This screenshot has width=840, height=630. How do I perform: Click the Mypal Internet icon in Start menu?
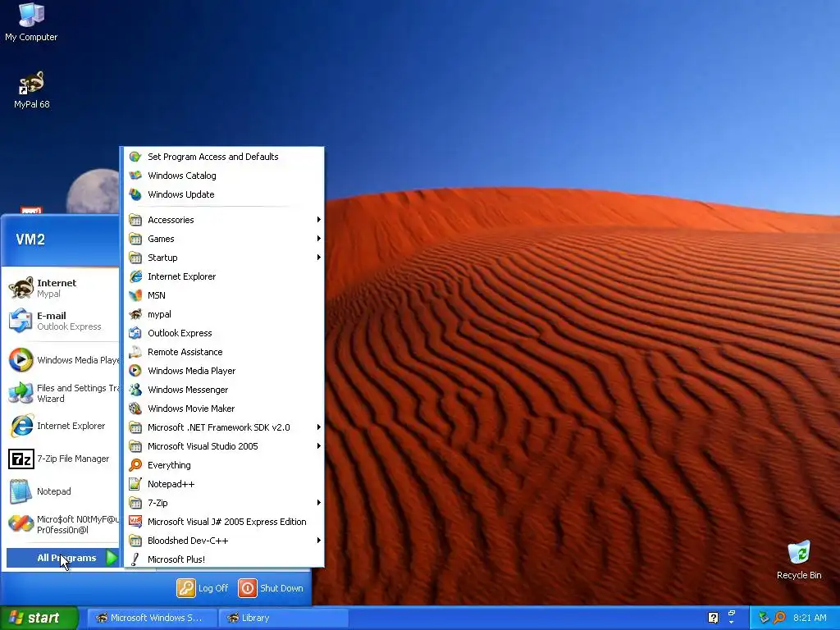21,288
